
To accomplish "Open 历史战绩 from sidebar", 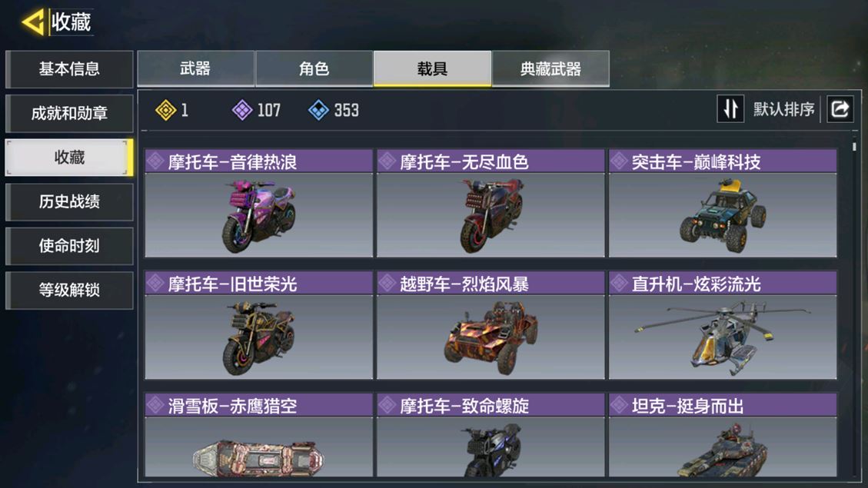I will pyautogui.click(x=69, y=202).
